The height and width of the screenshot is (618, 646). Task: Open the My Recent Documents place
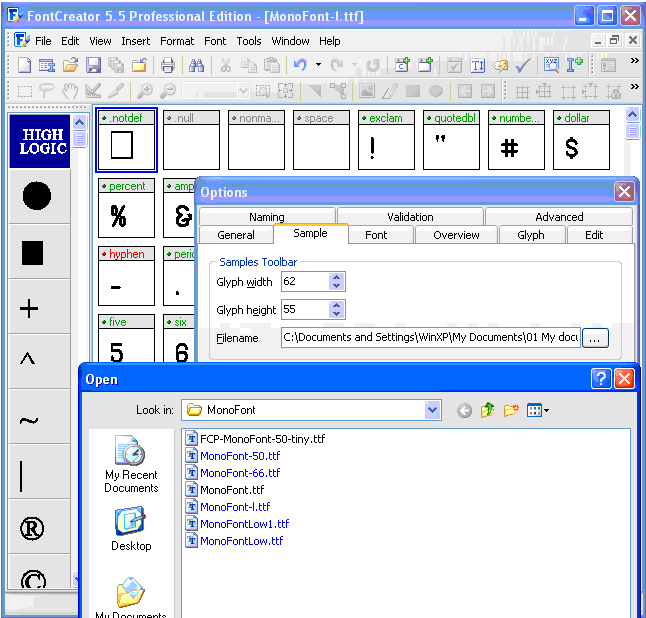pos(131,464)
